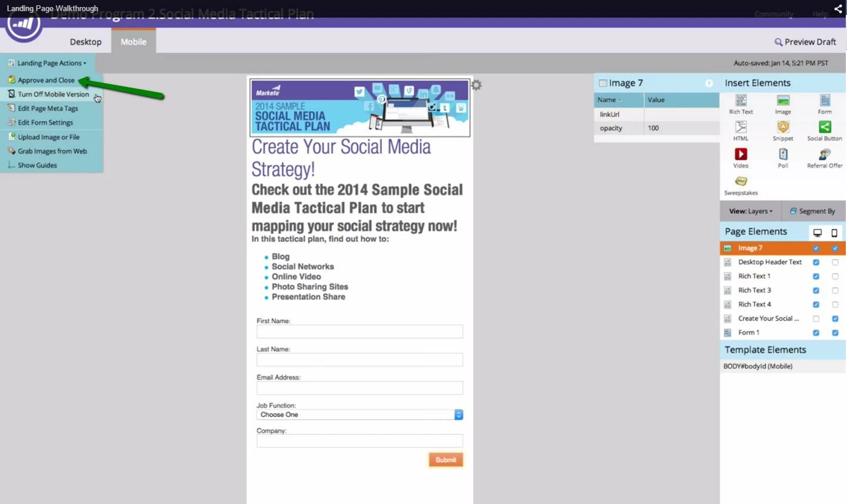This screenshot has height=504, width=847.
Task: Click the Value column header
Action: [x=681, y=100]
